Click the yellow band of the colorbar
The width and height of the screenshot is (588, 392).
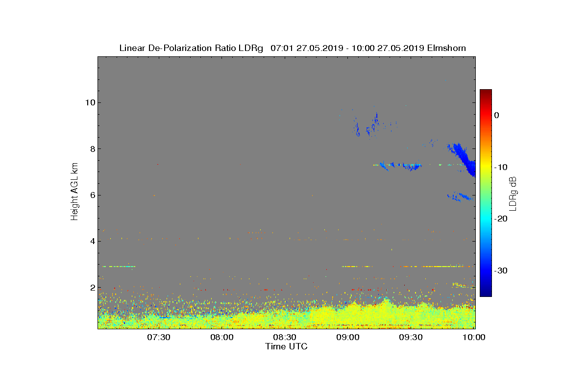[486, 167]
